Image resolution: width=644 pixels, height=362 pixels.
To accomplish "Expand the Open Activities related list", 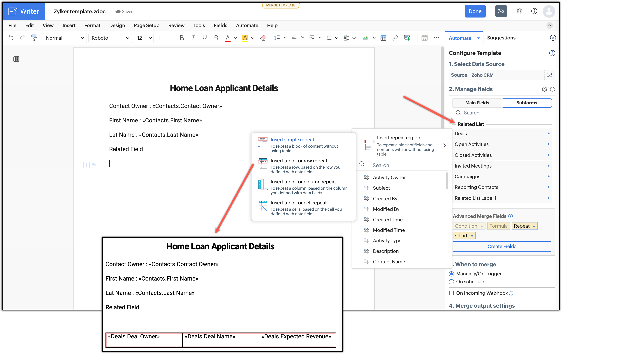I will point(502,145).
